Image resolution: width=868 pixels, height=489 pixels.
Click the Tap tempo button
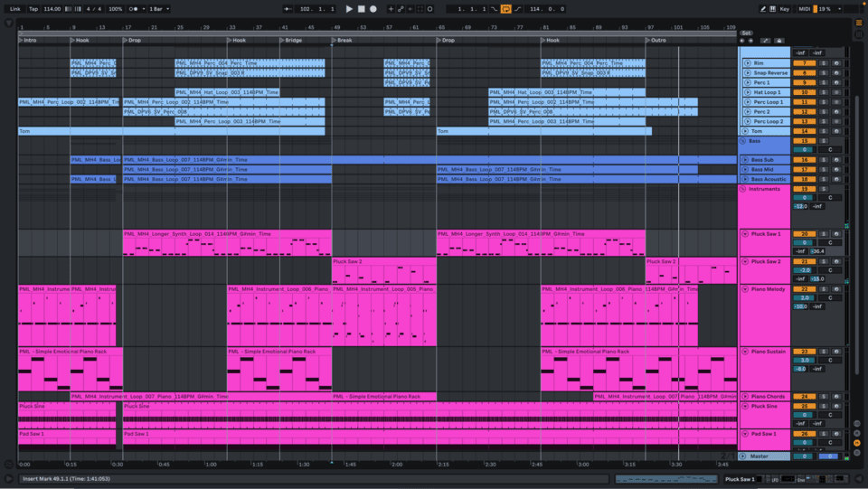click(x=33, y=9)
